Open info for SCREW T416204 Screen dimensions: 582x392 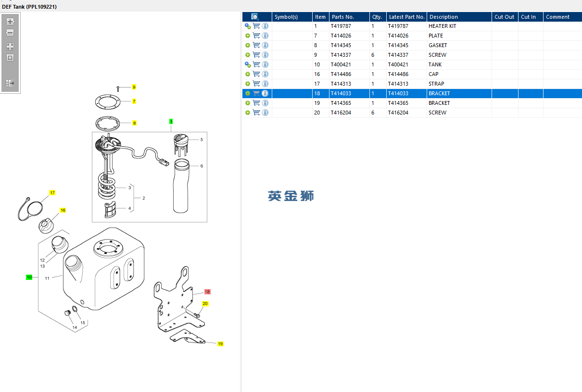tap(265, 113)
